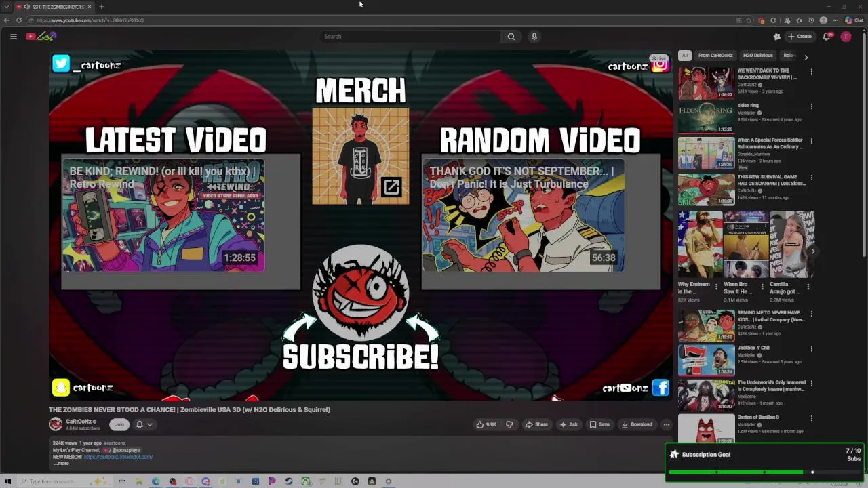Click the search magnifier button
The width and height of the screenshot is (868, 488).
pos(511,37)
